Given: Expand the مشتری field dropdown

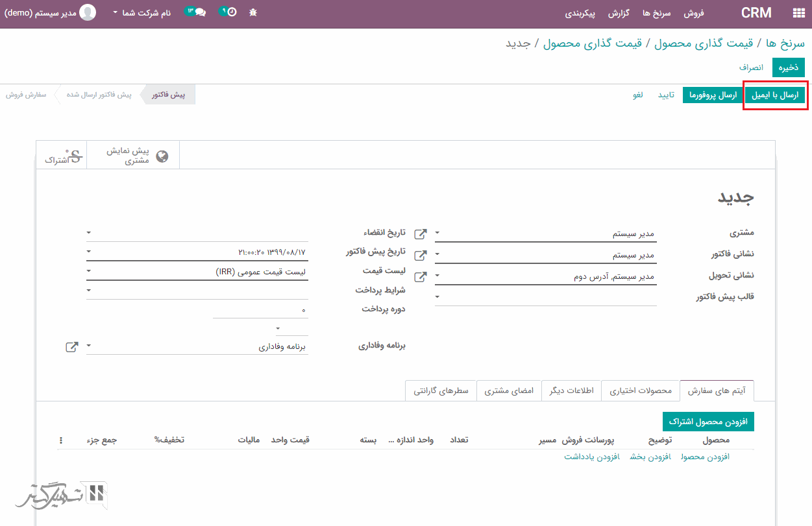Looking at the screenshot, I should click(x=437, y=233).
